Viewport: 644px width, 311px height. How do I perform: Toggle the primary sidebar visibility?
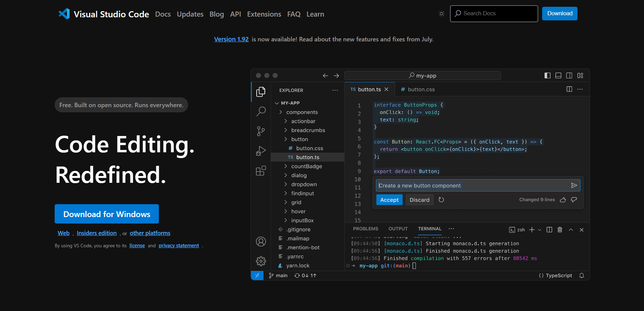(x=547, y=75)
